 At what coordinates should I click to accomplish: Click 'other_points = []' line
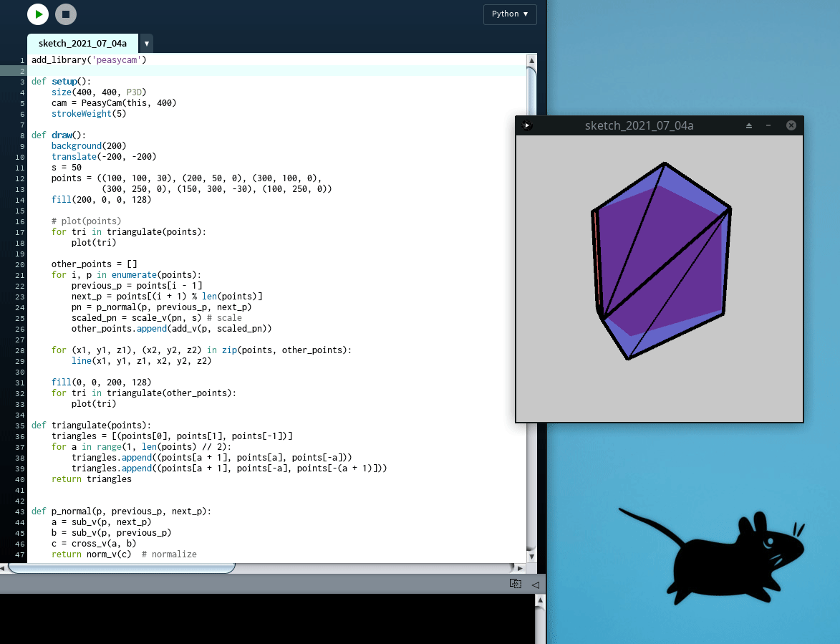[x=95, y=264]
